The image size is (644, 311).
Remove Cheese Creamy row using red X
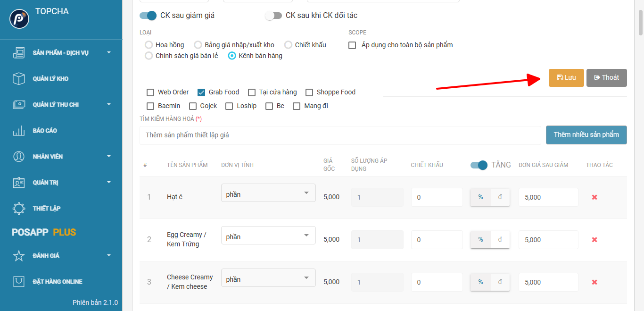594,282
